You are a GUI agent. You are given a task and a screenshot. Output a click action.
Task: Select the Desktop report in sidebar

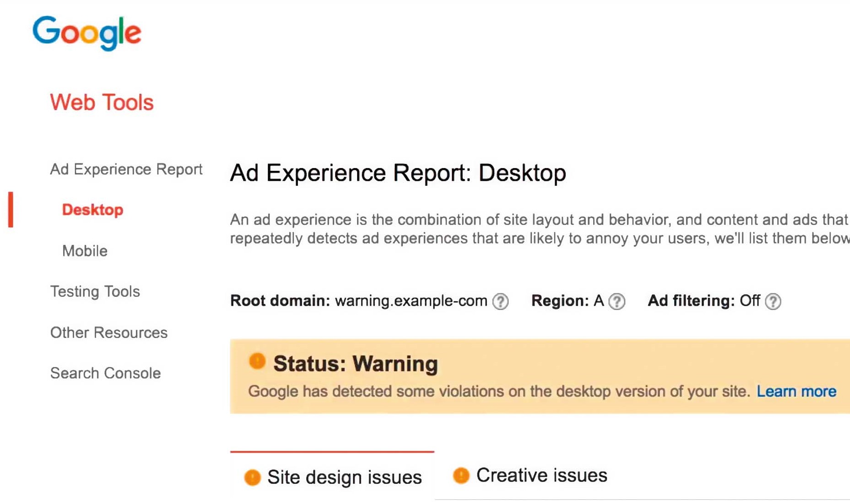[92, 210]
